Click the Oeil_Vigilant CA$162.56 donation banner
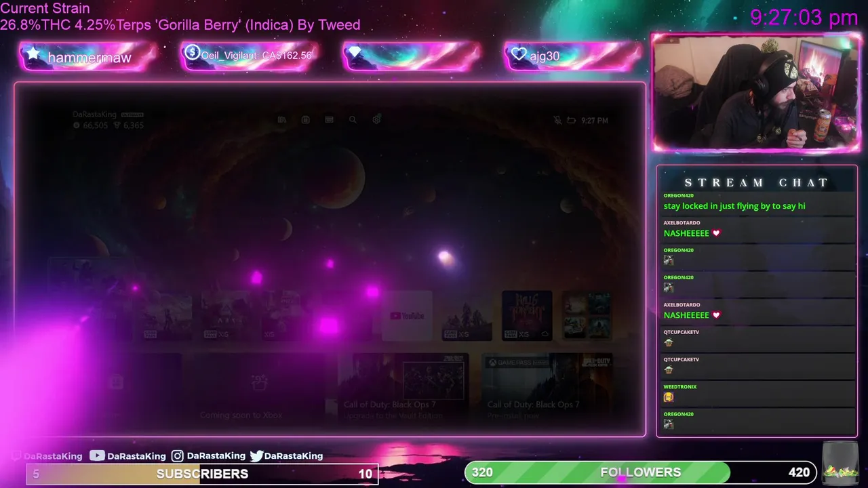868x488 pixels. [x=250, y=56]
